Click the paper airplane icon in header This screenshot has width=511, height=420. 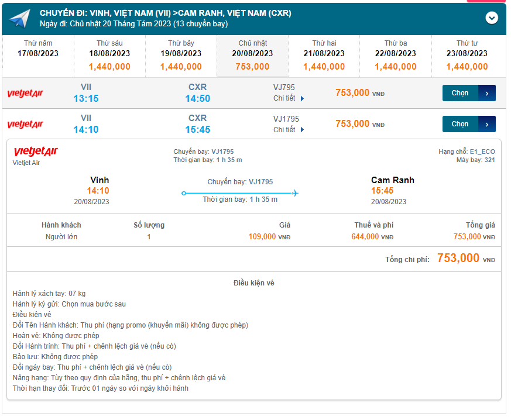pyautogui.click(x=19, y=19)
